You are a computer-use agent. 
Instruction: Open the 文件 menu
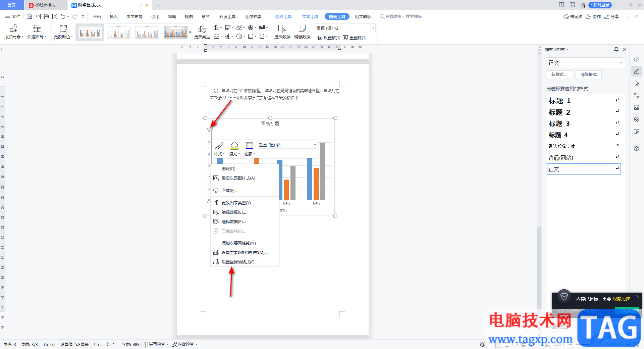(13, 16)
